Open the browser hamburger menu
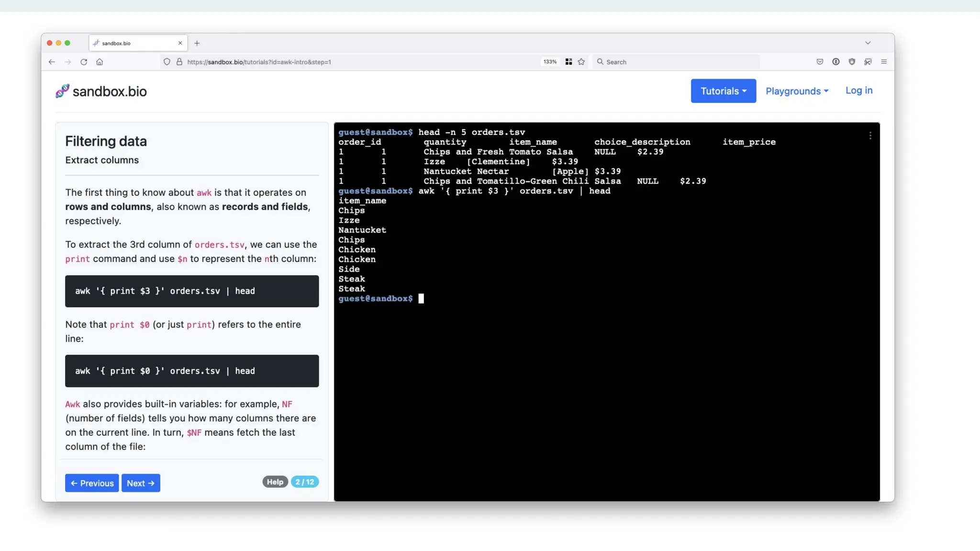Screen dimensions: 980x551 click(884, 62)
